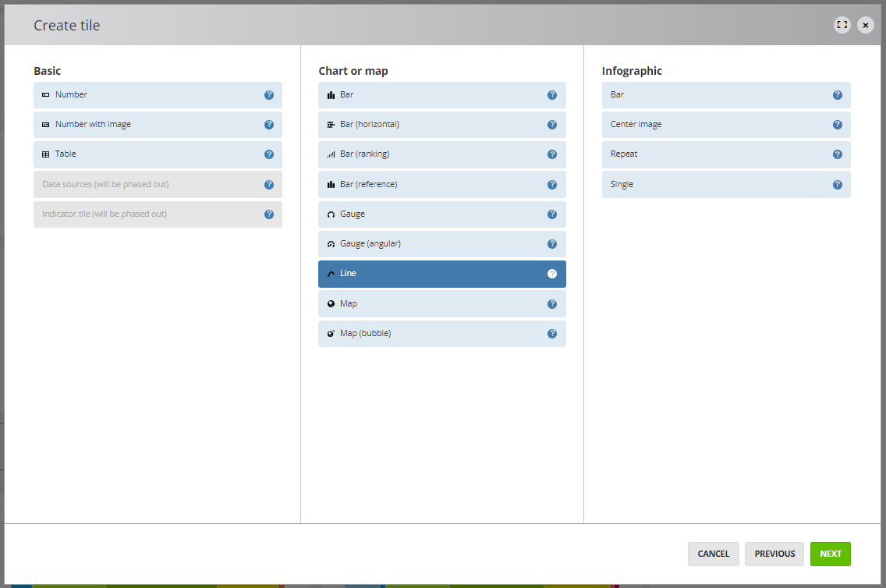
Task: Select the Number tile type
Action: 158,95
